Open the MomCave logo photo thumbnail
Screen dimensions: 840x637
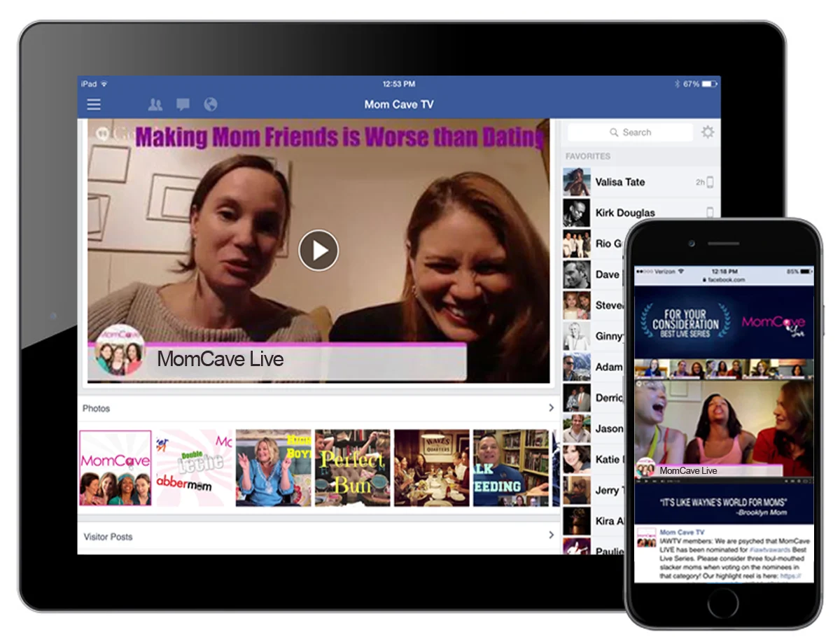coord(115,468)
